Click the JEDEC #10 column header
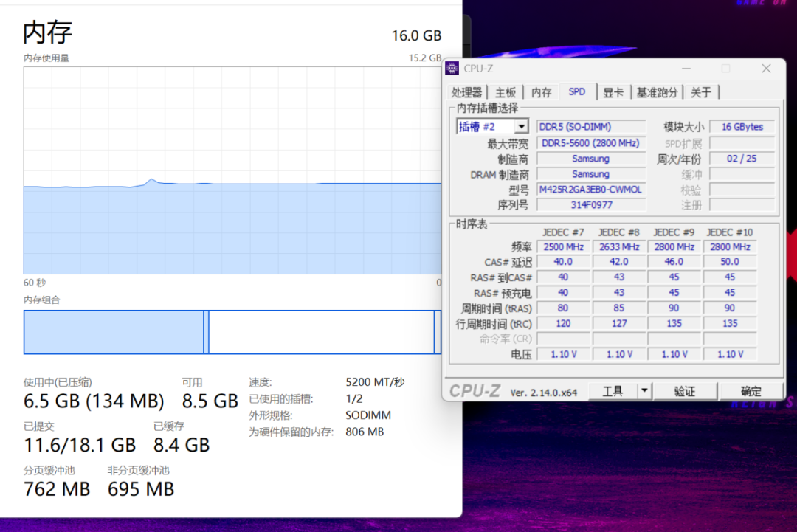The image size is (797, 532). click(730, 232)
